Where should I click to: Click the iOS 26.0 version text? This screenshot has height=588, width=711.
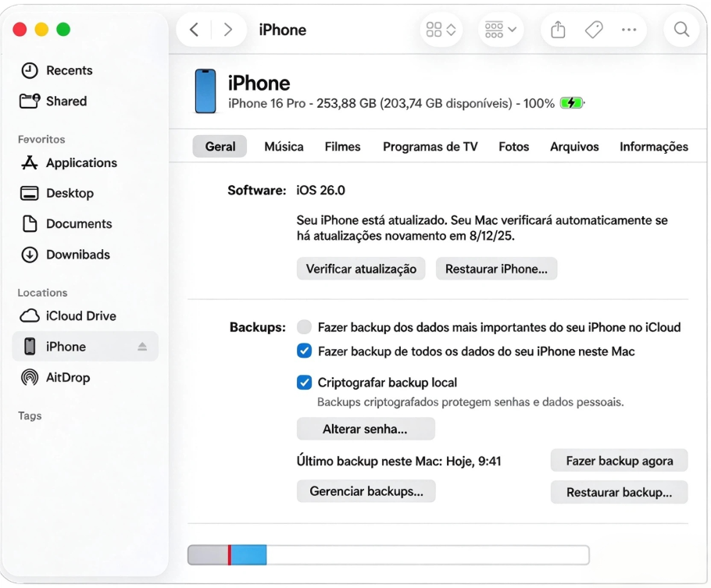tap(320, 190)
